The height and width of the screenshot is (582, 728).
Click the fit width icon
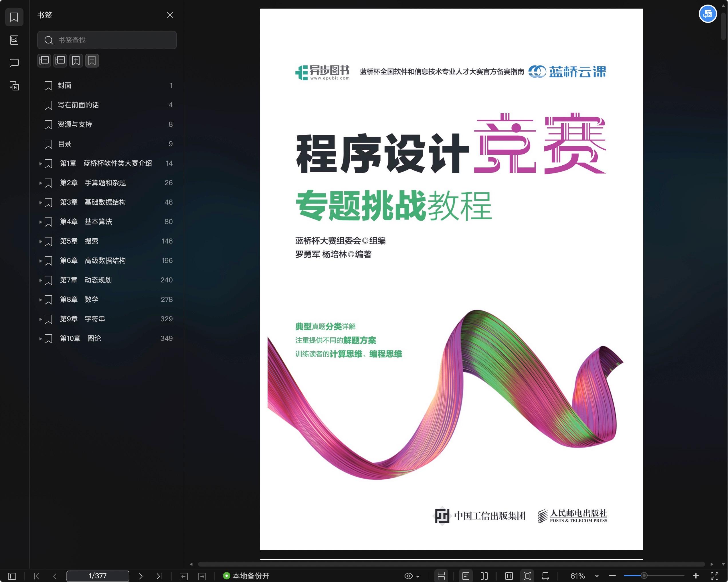(545, 576)
